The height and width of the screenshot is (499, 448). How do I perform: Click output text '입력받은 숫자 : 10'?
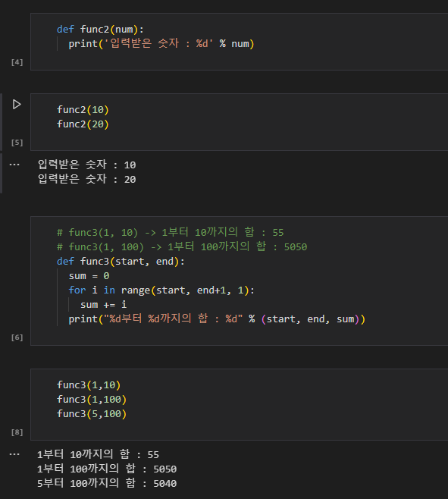[x=87, y=165]
